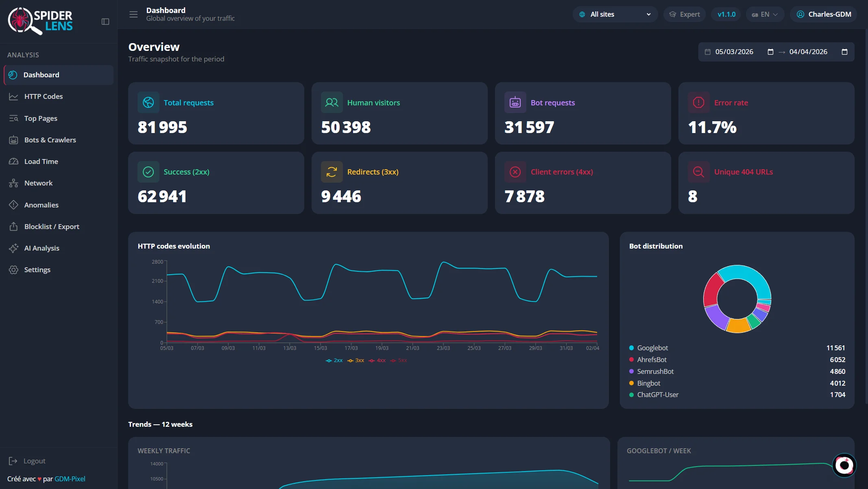Select the AI Analysis sparkle icon

(13, 248)
